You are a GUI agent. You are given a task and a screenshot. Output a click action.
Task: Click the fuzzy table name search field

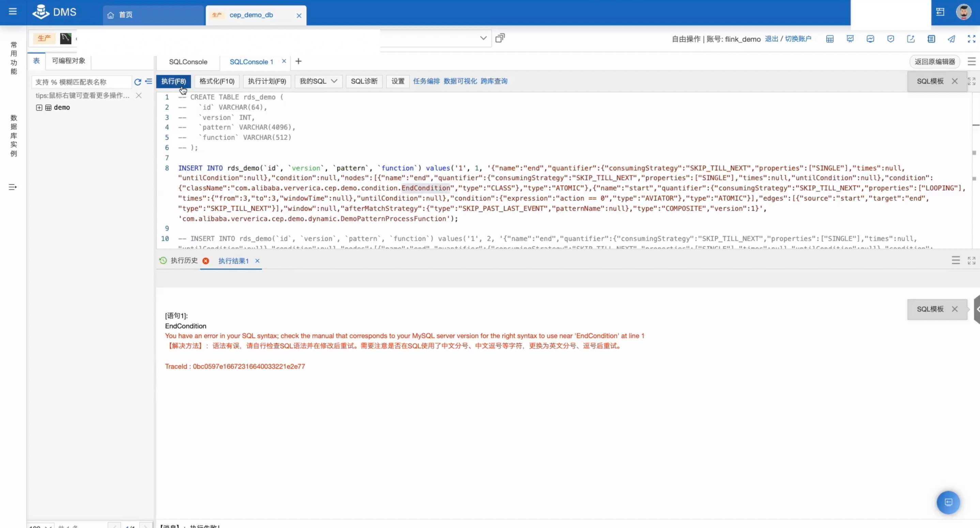point(81,82)
